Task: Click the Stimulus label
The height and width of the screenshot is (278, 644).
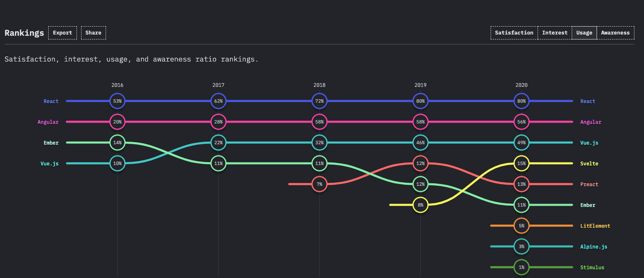Action: coord(592,267)
